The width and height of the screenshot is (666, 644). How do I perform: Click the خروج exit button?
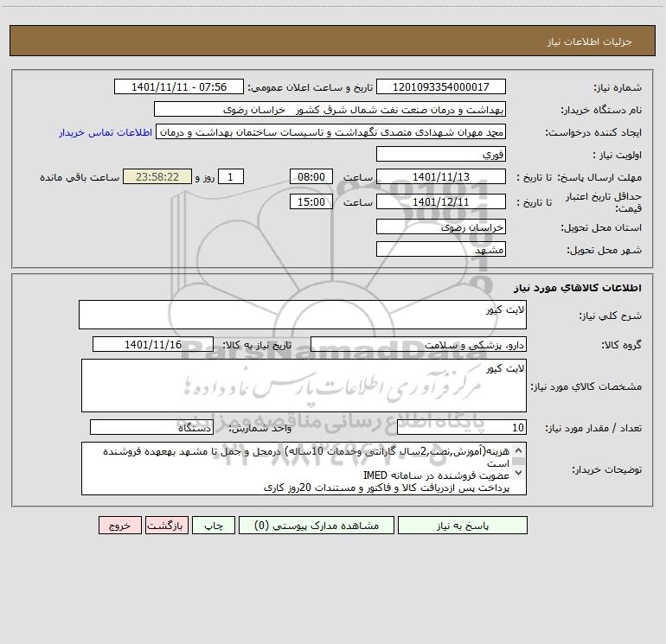click(119, 525)
